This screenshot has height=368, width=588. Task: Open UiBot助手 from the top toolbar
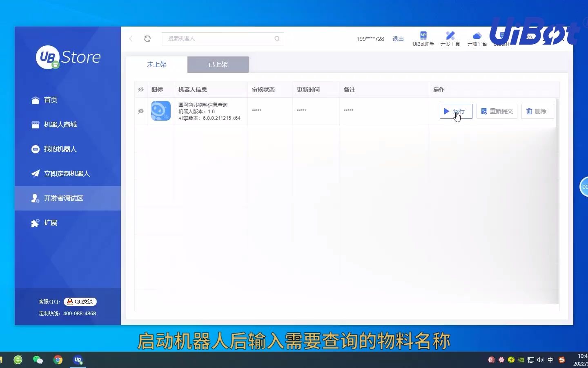(423, 39)
